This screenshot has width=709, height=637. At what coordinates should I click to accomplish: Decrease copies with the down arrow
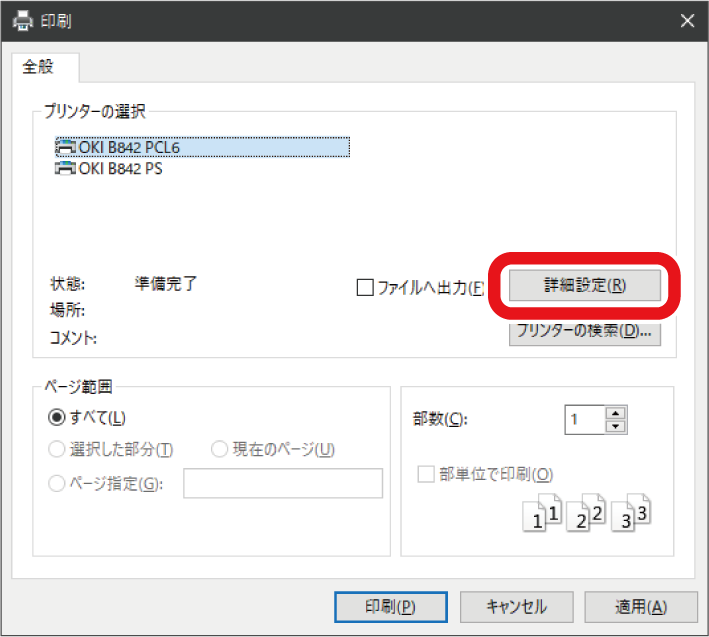pyautogui.click(x=616, y=426)
